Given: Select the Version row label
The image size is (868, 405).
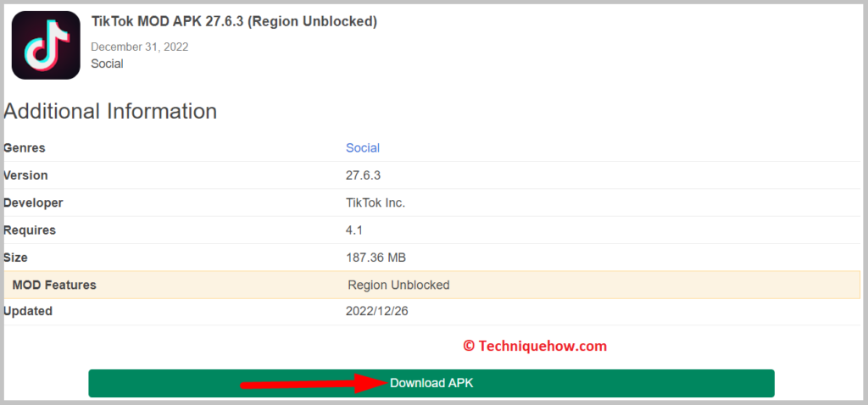Looking at the screenshot, I should (x=25, y=175).
